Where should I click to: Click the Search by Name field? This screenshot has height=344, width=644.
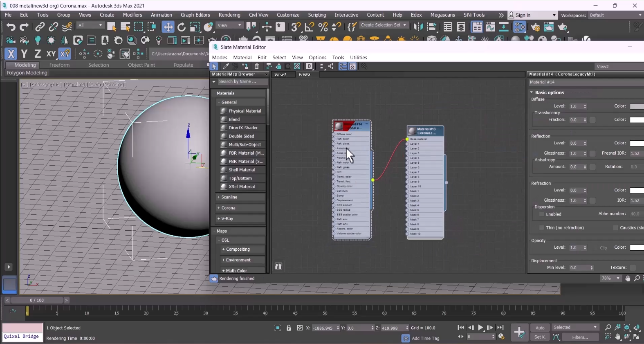243,82
